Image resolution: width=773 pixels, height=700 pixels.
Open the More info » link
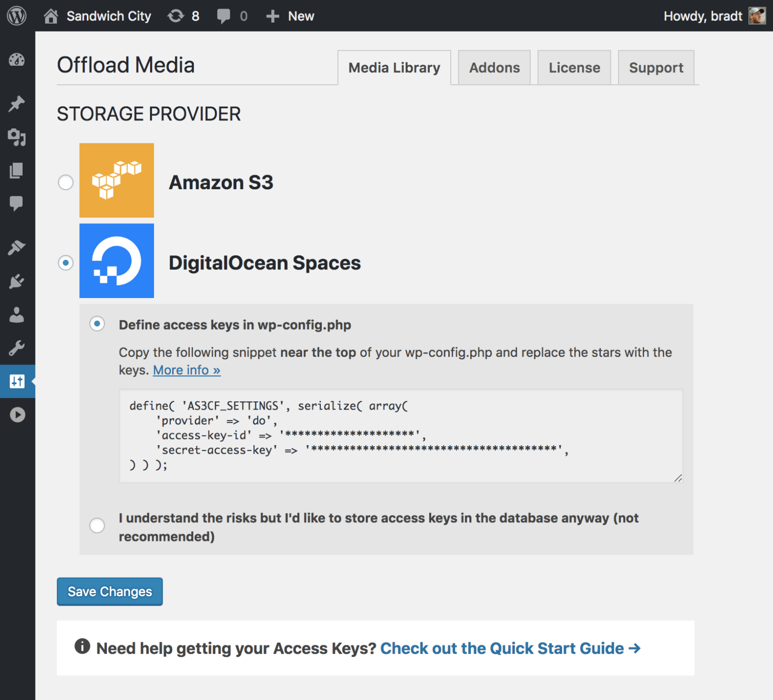[x=187, y=370]
